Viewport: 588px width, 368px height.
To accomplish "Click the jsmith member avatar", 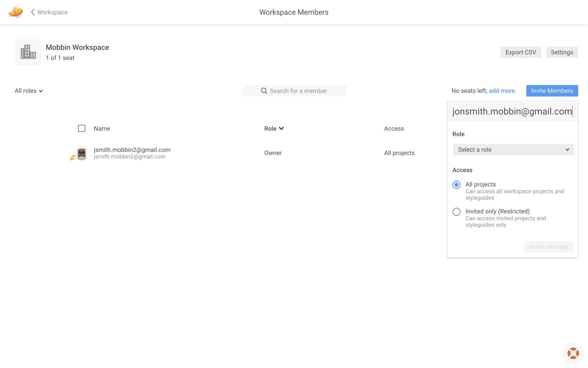I will pos(81,153).
